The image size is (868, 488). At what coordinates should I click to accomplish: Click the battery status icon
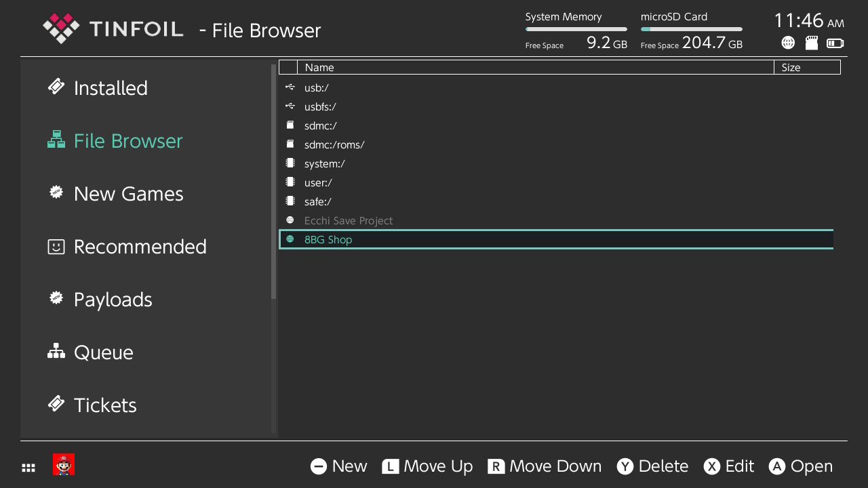(835, 43)
